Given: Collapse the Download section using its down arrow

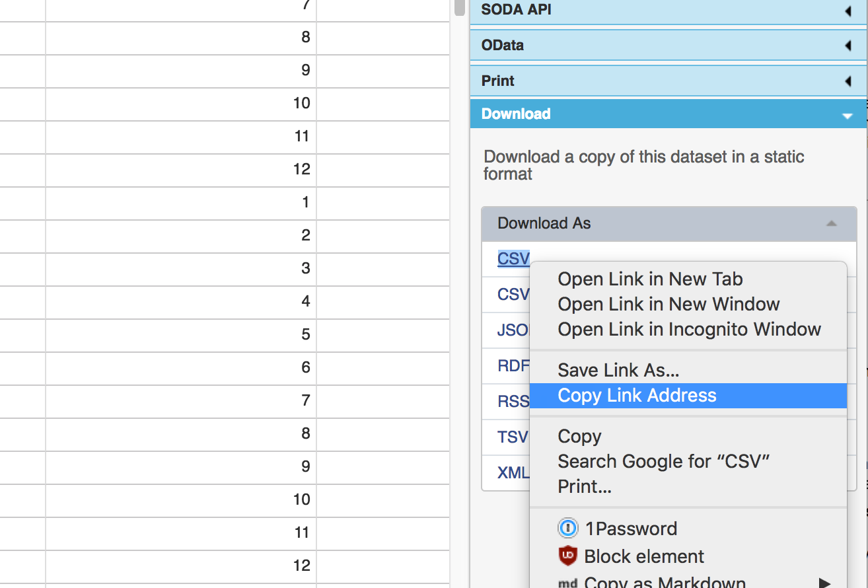Looking at the screenshot, I should pyautogui.click(x=848, y=116).
